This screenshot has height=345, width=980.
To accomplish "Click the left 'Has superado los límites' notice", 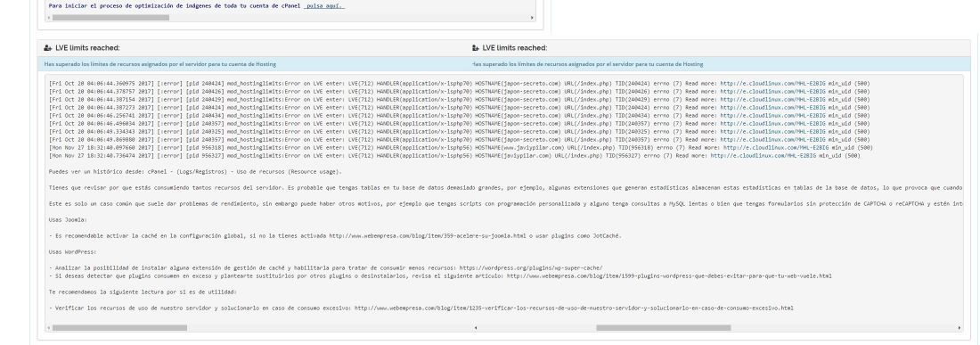I will coord(160,64).
